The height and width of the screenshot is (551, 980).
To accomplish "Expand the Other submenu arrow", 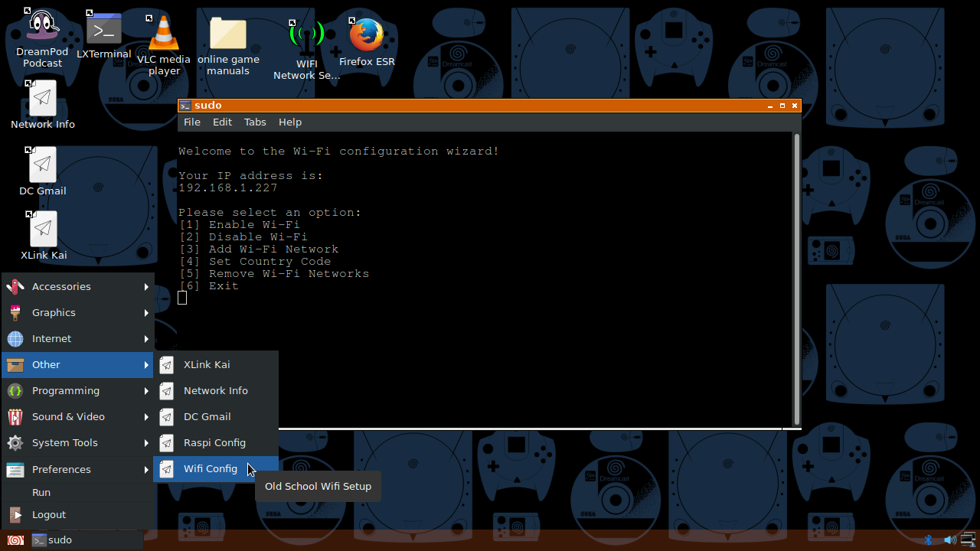I will pyautogui.click(x=146, y=365).
